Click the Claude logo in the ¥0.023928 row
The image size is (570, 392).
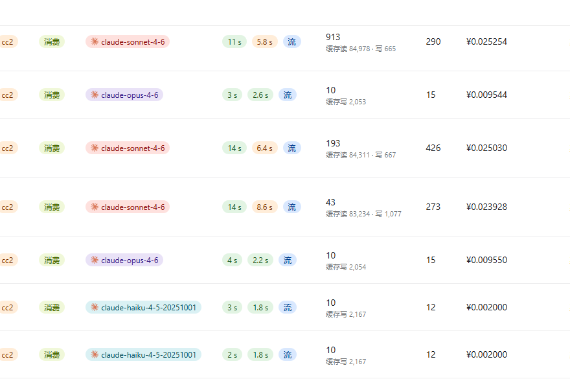coord(95,207)
